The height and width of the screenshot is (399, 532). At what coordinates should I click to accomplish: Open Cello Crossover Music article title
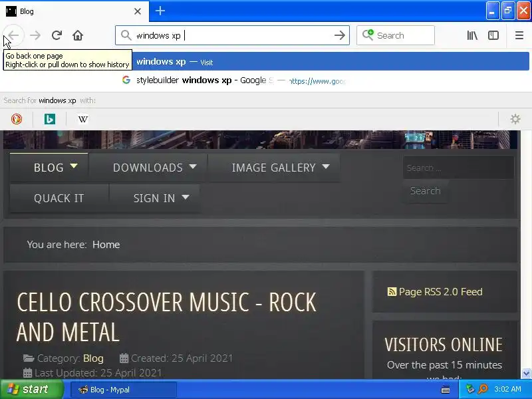[166, 317]
